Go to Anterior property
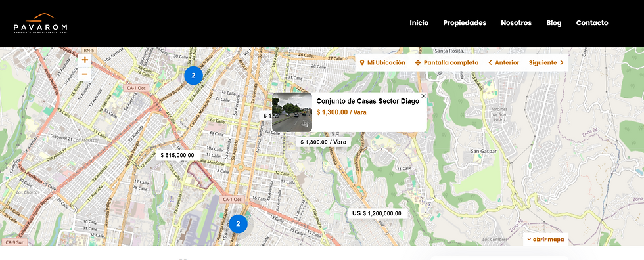This screenshot has width=644, height=260. 503,63
